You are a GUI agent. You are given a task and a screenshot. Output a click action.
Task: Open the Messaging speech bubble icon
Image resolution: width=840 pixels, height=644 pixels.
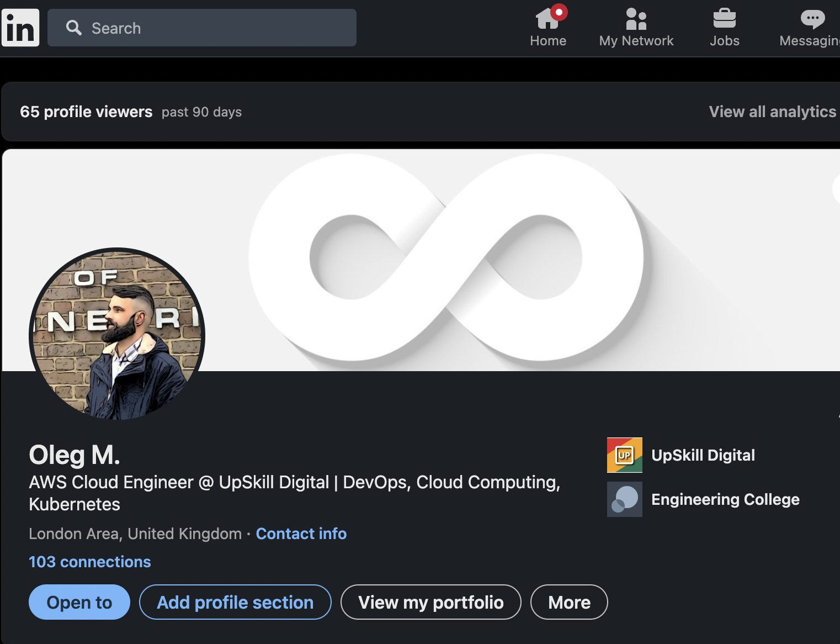click(812, 19)
